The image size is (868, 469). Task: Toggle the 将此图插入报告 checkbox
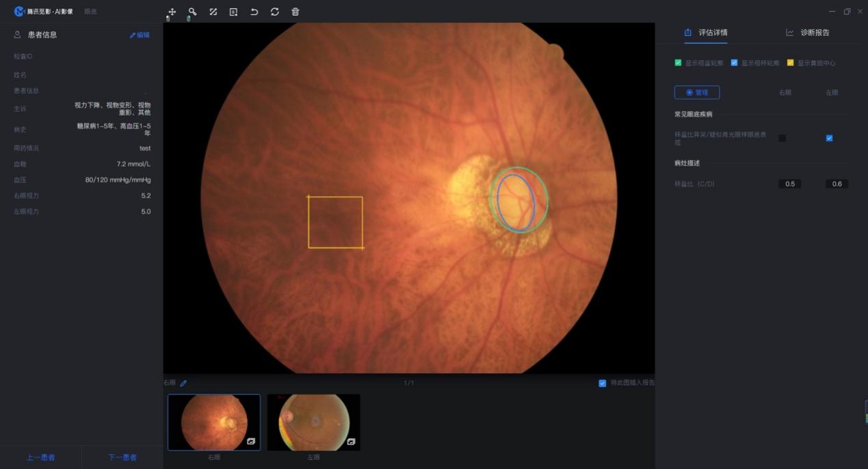[x=603, y=383]
